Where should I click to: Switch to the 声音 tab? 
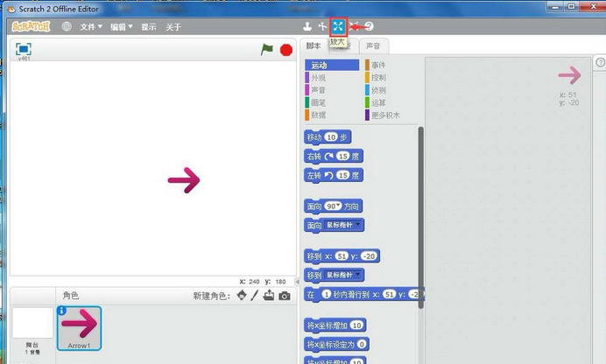(x=373, y=45)
